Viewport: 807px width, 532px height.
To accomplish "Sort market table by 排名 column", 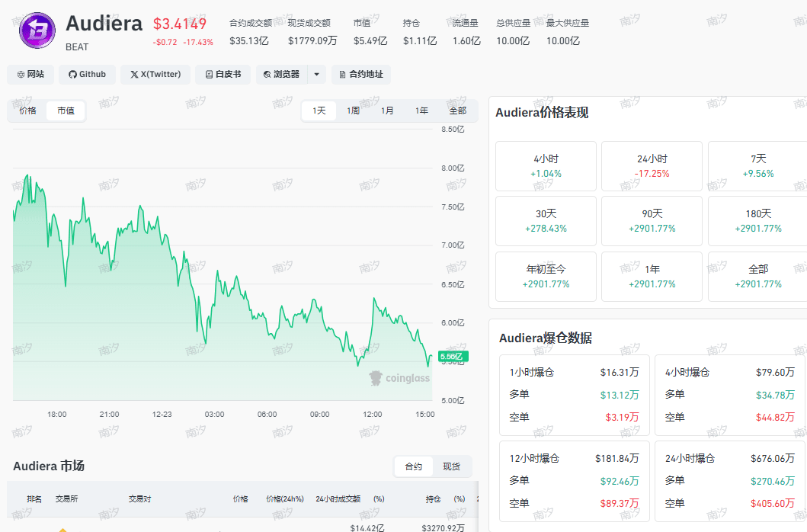I will tap(34, 499).
